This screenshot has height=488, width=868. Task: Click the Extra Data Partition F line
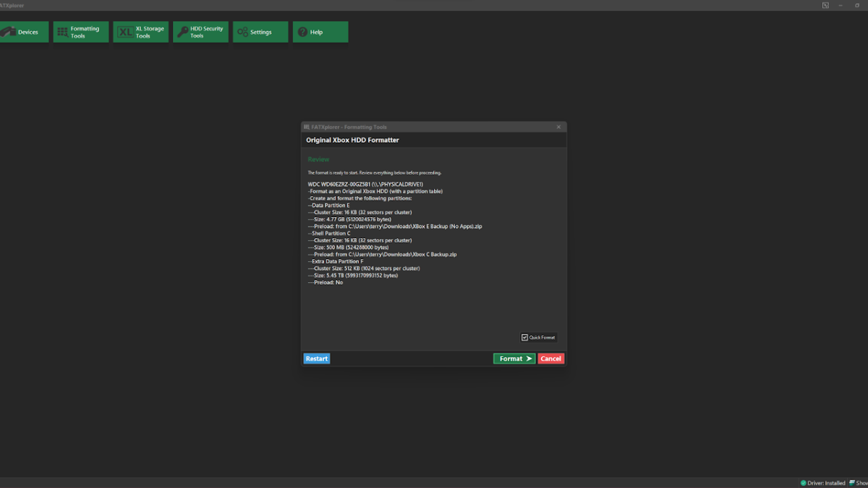tap(336, 261)
